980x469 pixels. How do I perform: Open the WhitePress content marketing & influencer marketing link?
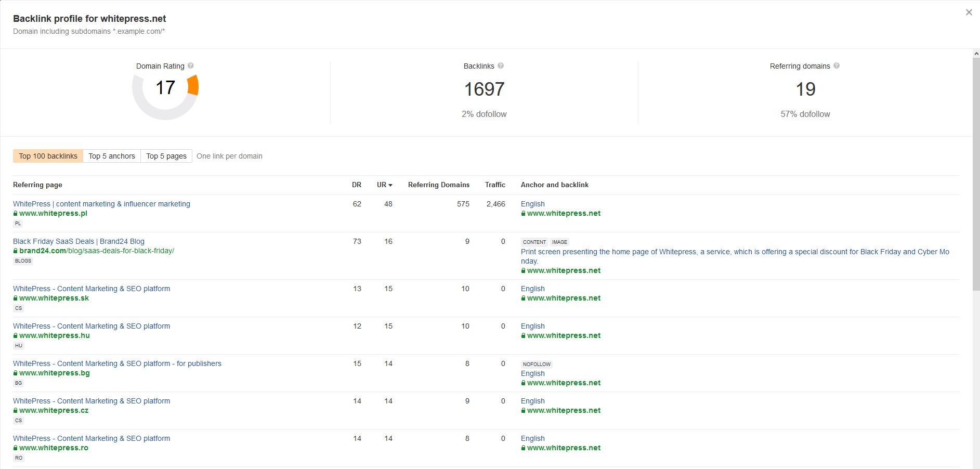pos(101,204)
